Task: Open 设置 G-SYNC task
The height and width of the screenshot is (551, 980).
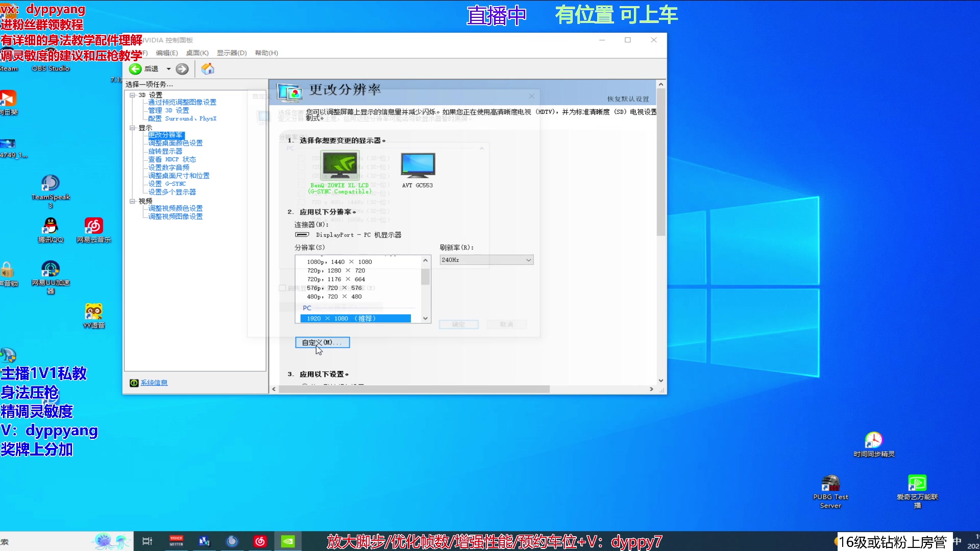Action: coord(167,184)
